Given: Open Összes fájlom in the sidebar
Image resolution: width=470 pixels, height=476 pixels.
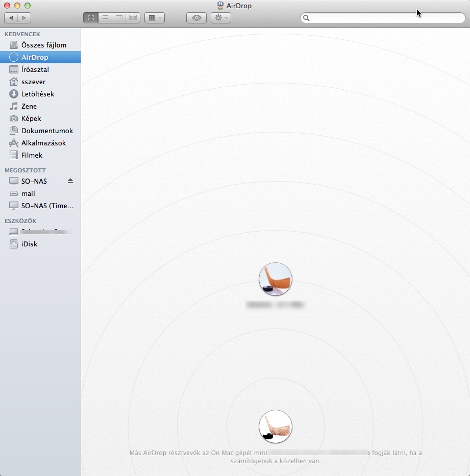Looking at the screenshot, I should pyautogui.click(x=40, y=45).
